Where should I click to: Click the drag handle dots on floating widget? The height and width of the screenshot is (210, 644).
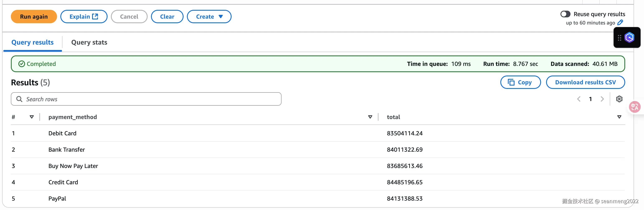coord(619,38)
